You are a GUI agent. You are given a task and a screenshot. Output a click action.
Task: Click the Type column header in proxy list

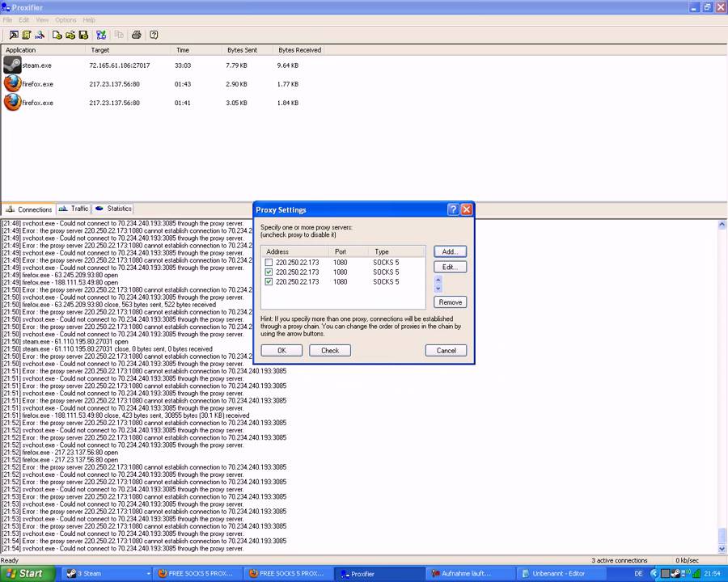(397, 251)
